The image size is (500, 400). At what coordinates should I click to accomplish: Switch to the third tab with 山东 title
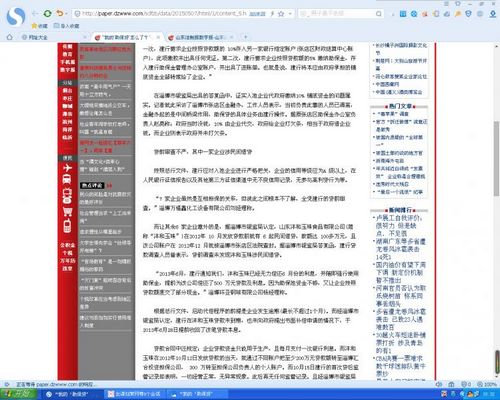pyautogui.click(x=199, y=37)
